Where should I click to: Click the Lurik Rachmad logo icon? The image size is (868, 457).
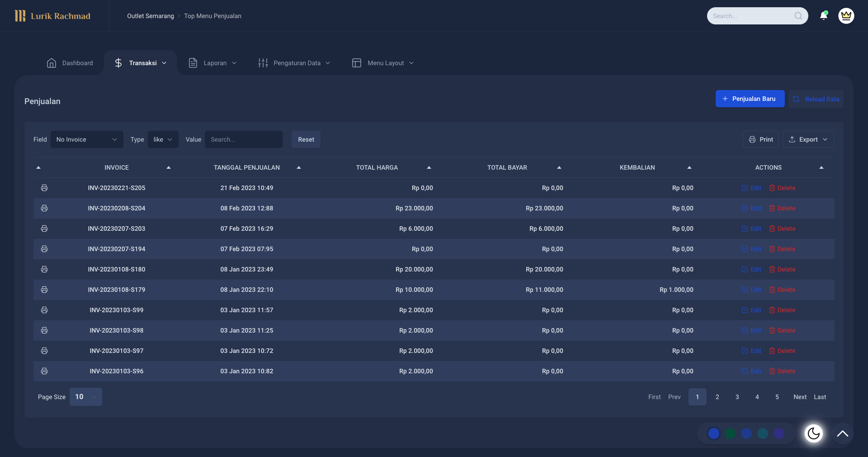20,16
